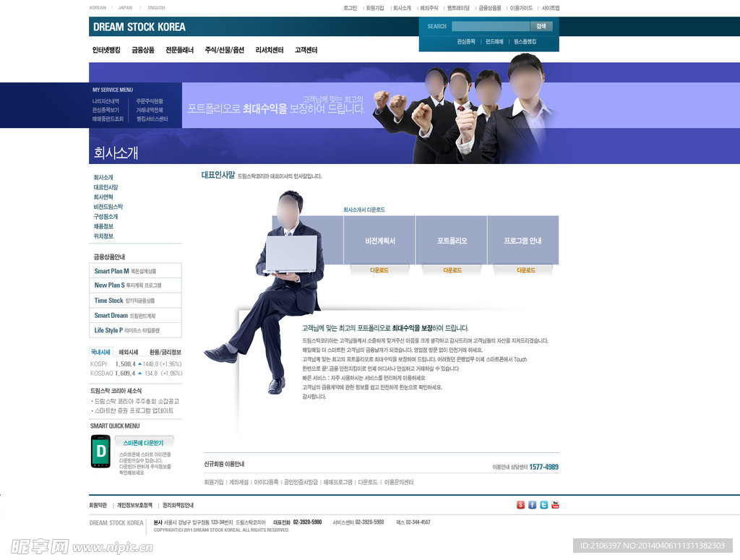Open the YouTube icon in the footer

click(x=556, y=505)
